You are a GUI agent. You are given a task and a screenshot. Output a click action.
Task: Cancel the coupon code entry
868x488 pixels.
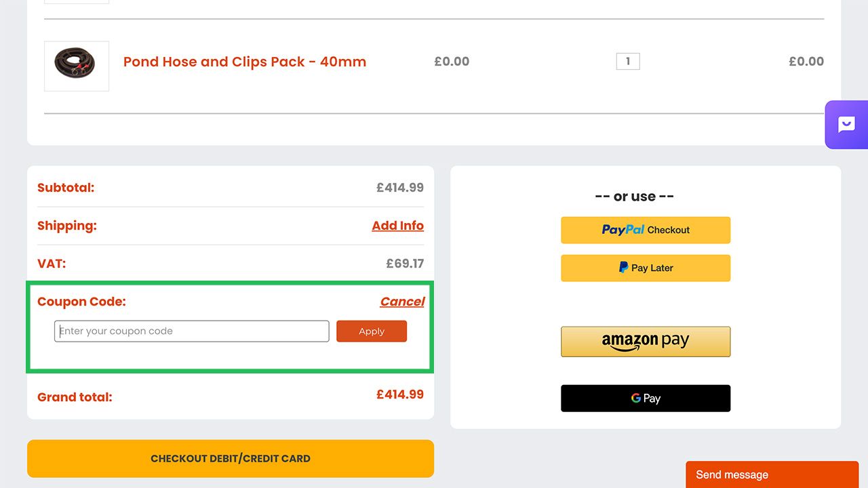pyautogui.click(x=402, y=302)
